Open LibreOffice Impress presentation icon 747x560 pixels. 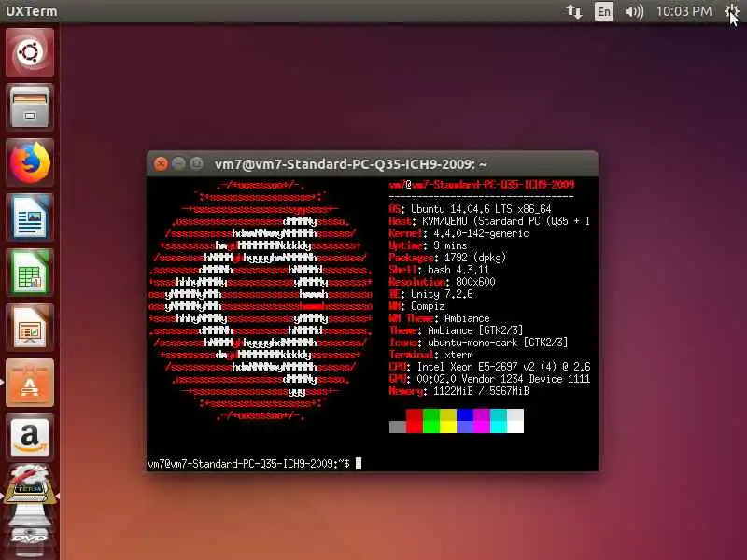click(x=30, y=328)
